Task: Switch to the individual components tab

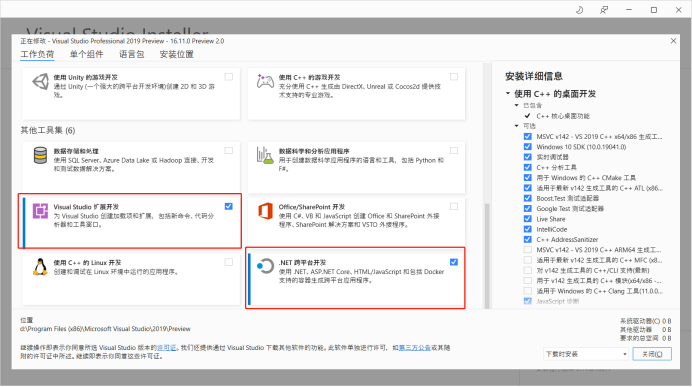Action: (86, 54)
